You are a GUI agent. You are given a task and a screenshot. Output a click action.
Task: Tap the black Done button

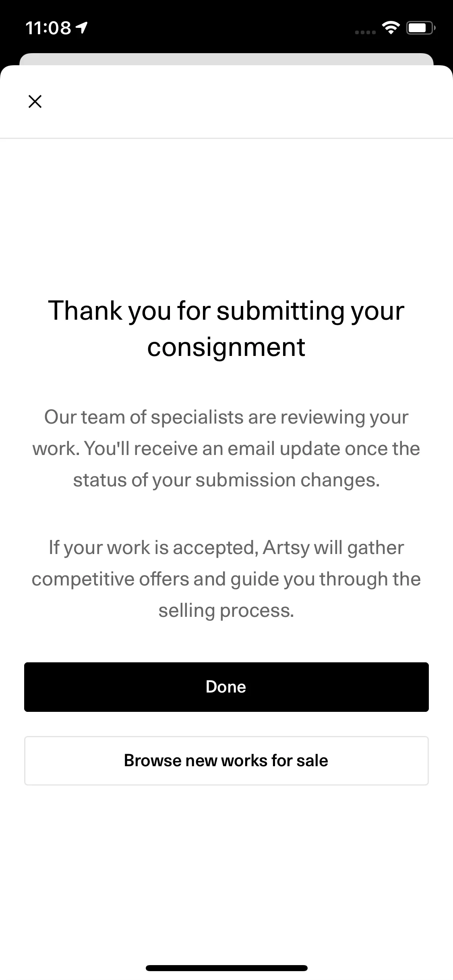tap(226, 687)
